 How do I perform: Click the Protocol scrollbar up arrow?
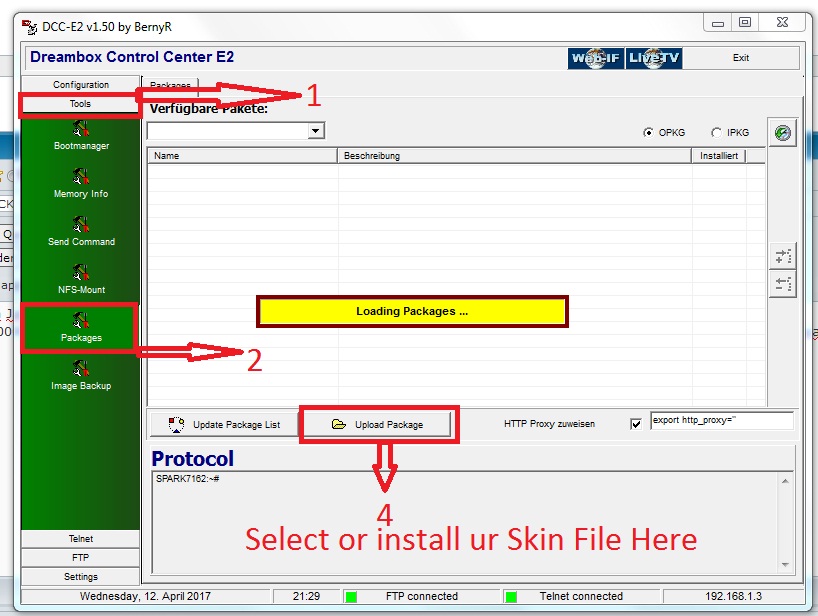pos(785,481)
